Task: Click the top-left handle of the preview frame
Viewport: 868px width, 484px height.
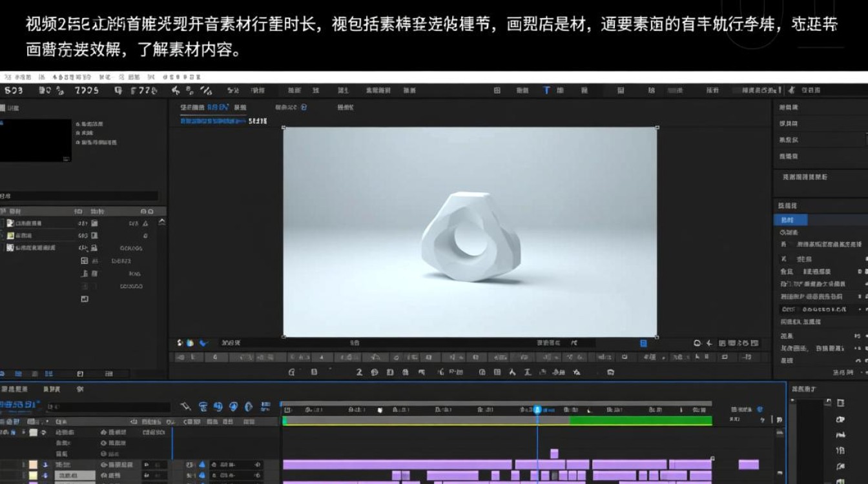Action: coord(284,127)
